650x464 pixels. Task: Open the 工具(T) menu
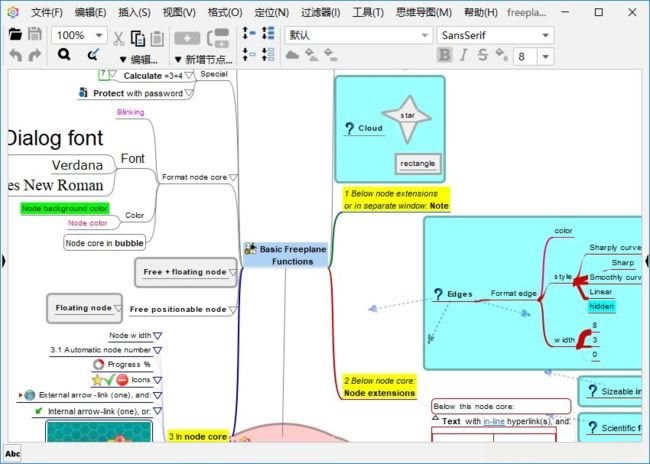[x=368, y=12]
